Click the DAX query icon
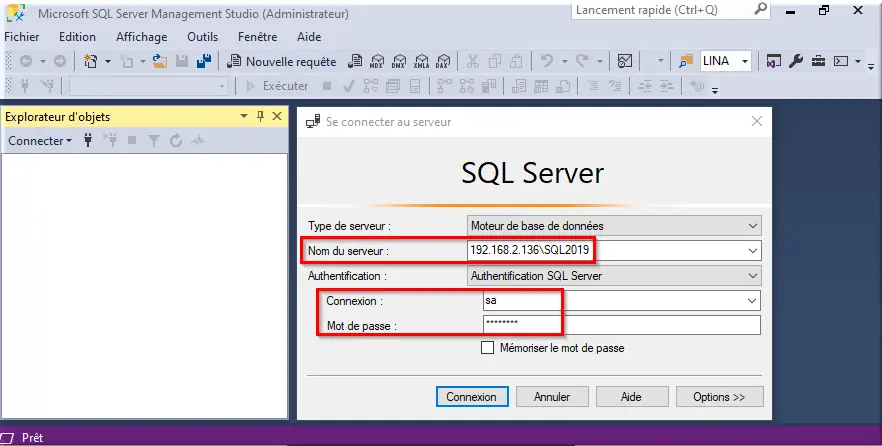 point(443,61)
